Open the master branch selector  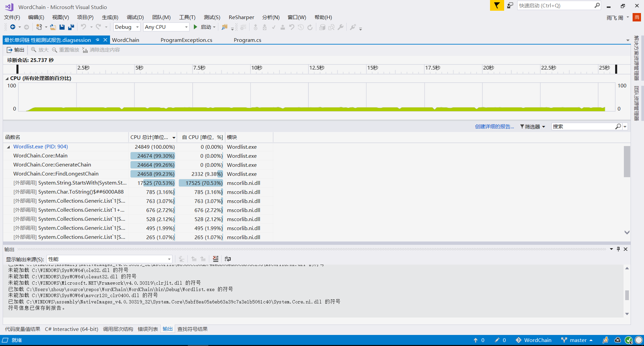pos(577,340)
